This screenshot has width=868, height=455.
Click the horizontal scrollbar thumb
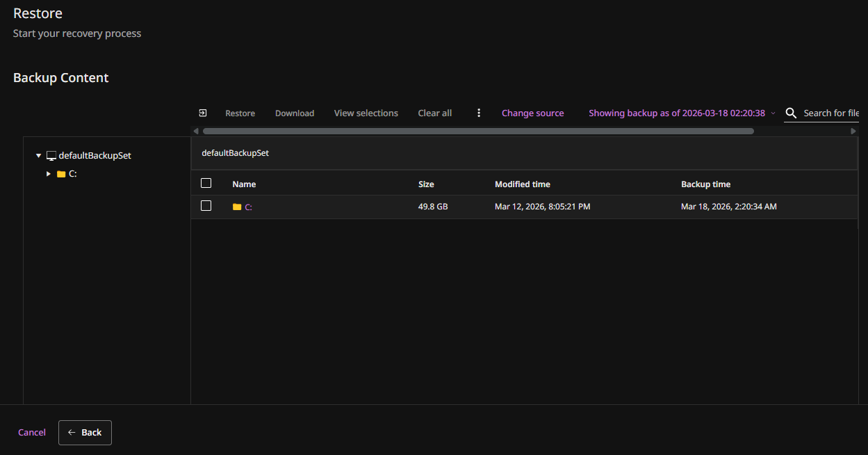(x=478, y=131)
